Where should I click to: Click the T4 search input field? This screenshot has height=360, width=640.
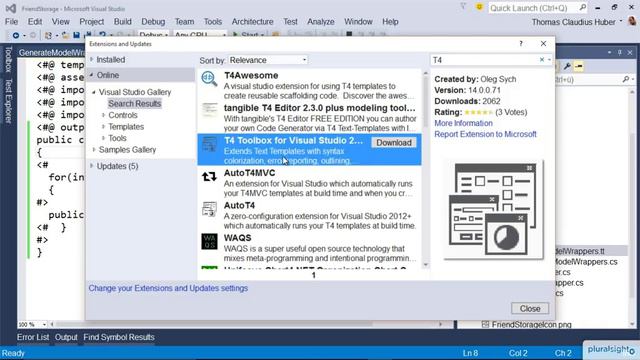coord(485,60)
